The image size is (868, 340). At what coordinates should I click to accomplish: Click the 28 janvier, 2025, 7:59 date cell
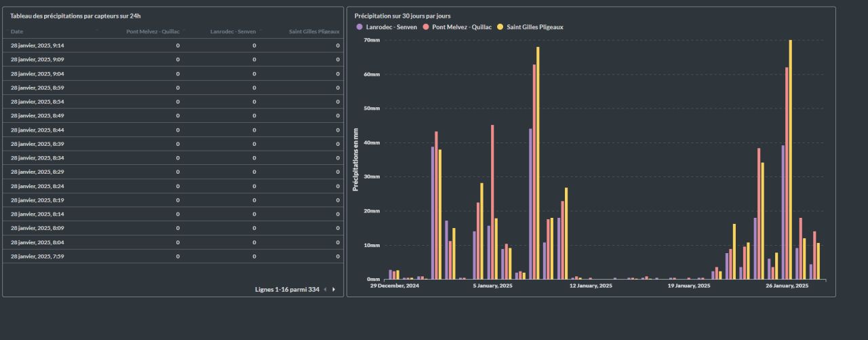(37, 256)
